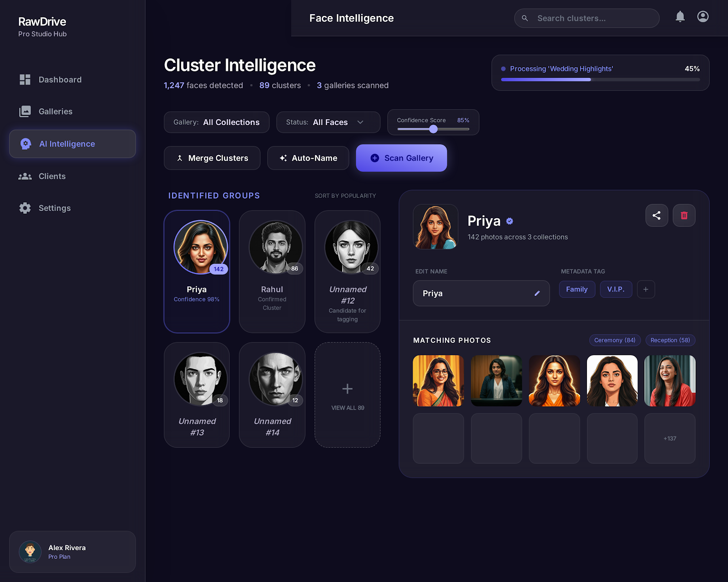Go to Galleries in the sidebar
The image size is (728, 582).
55,111
